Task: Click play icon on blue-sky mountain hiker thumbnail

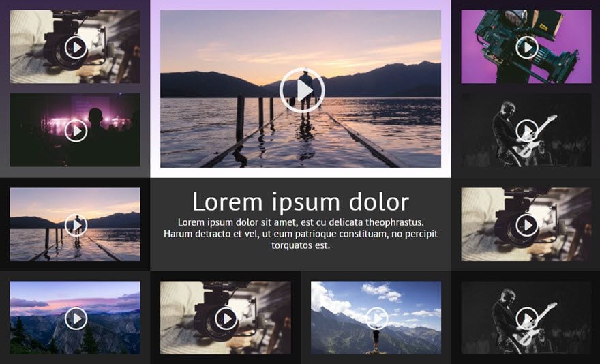Action: pyautogui.click(x=376, y=318)
